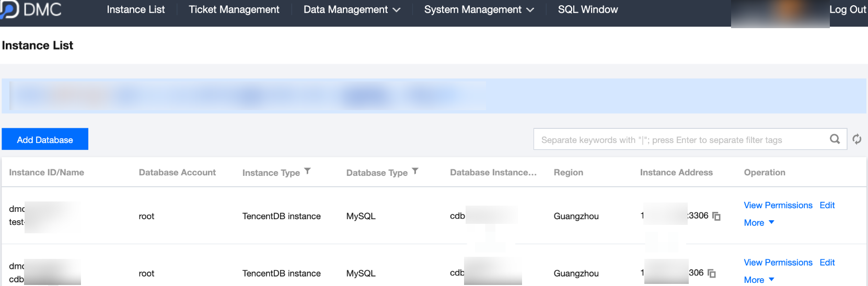Open the Instance Type filter icon

click(307, 171)
